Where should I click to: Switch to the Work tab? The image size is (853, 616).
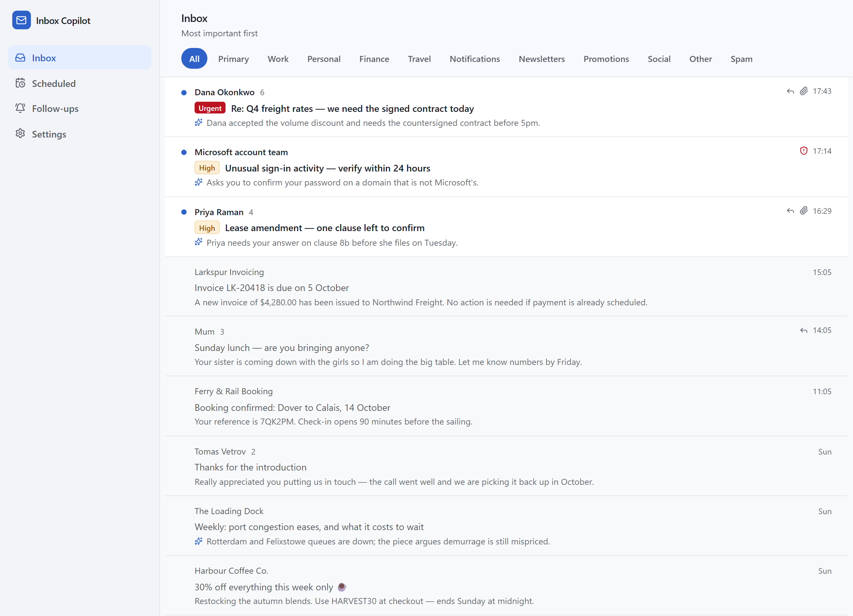click(278, 59)
